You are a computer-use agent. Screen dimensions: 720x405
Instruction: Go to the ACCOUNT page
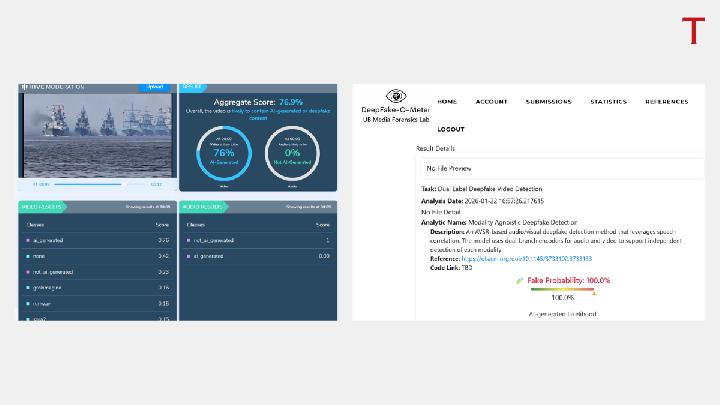click(x=491, y=102)
